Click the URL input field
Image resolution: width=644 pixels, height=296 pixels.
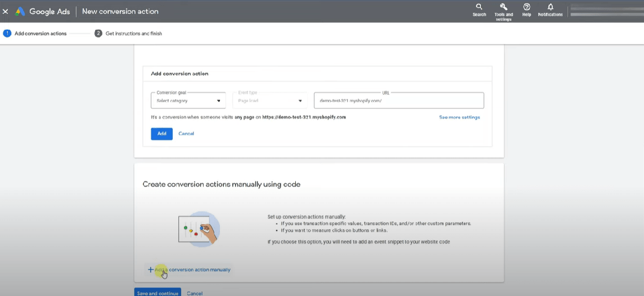tap(399, 101)
